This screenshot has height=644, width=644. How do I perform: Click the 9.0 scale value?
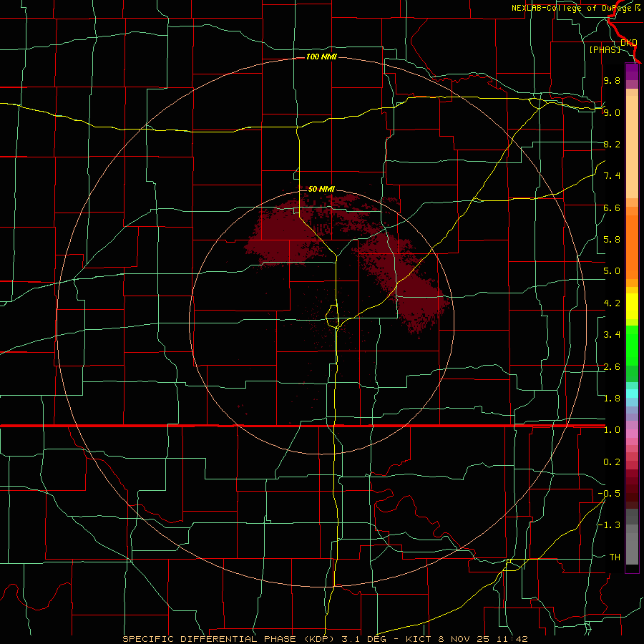(x=612, y=112)
